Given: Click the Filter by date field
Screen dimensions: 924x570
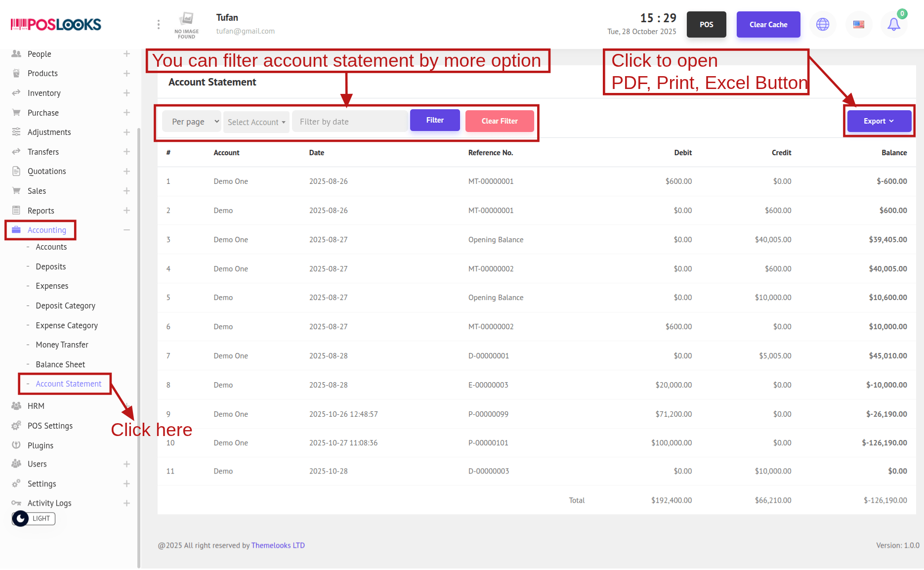Looking at the screenshot, I should point(350,122).
